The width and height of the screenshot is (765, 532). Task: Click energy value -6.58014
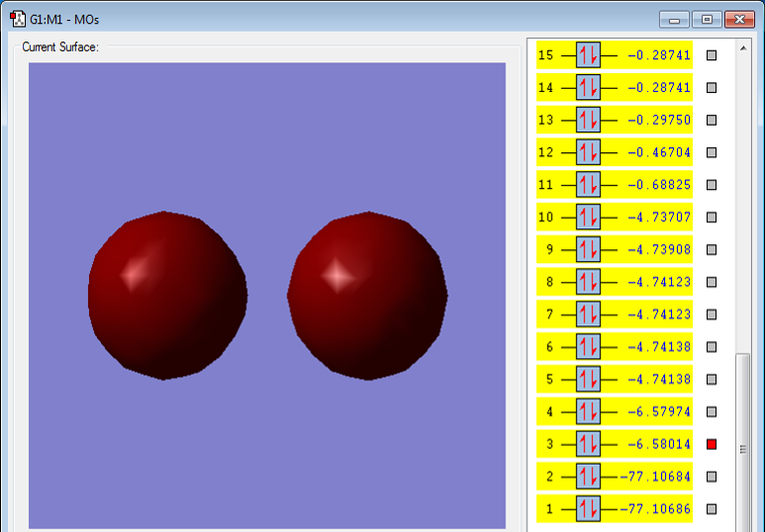point(659,444)
